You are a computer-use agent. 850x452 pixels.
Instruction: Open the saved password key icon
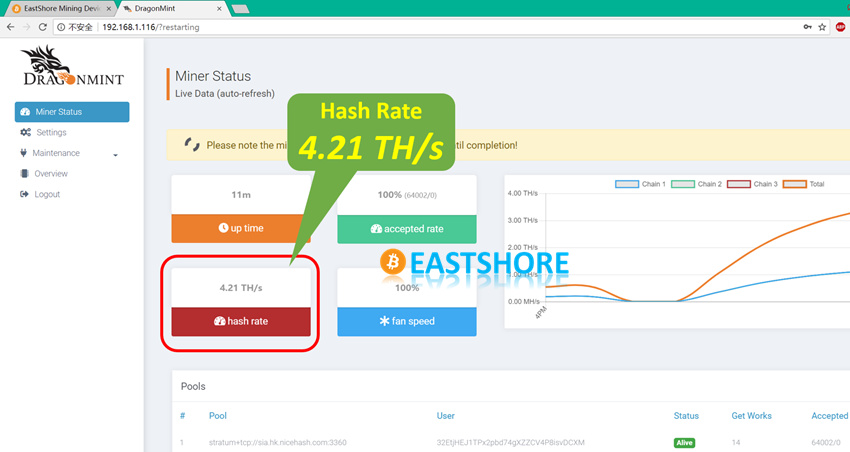pyautogui.click(x=808, y=27)
